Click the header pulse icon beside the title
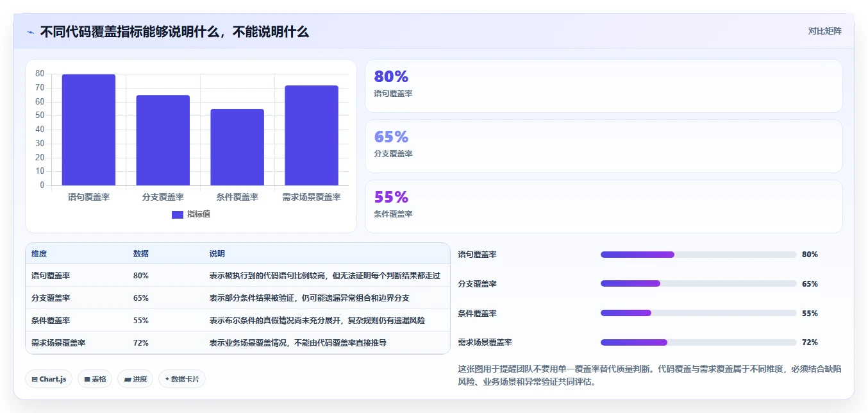 (x=30, y=31)
